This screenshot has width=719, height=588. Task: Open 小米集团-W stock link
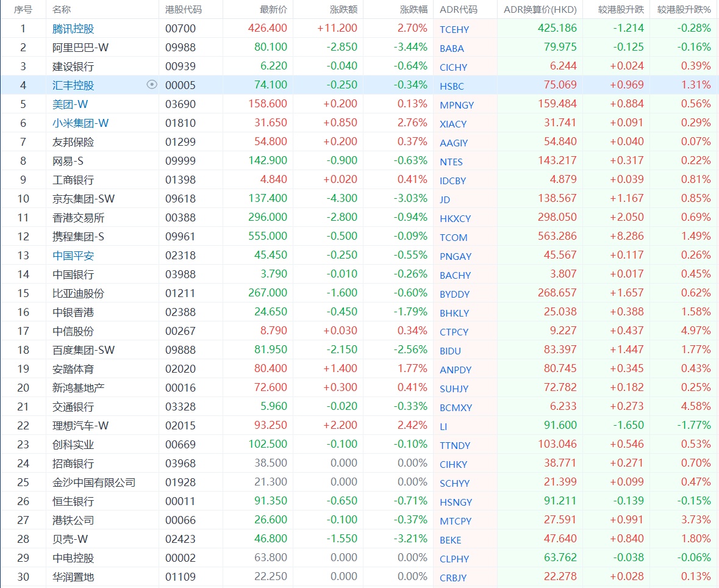coord(80,123)
